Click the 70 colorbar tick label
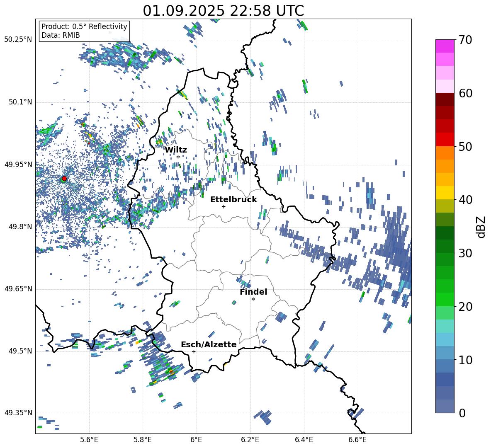 pyautogui.click(x=465, y=40)
